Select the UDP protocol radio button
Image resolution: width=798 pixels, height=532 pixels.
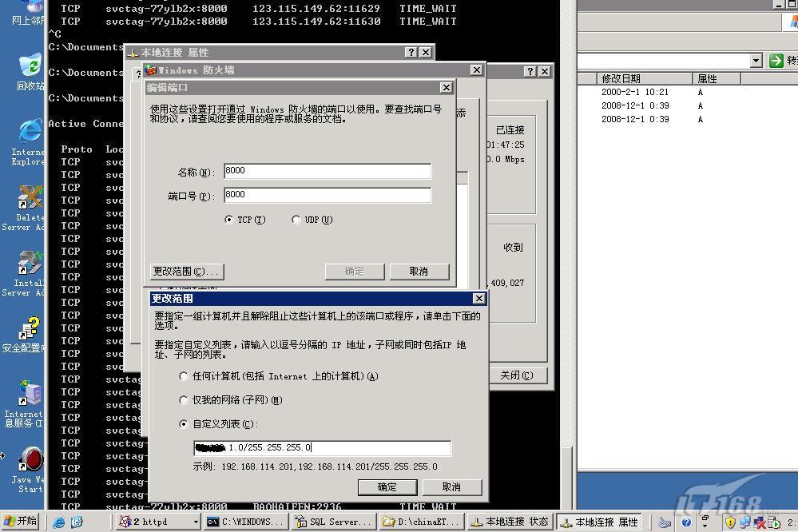pyautogui.click(x=296, y=220)
